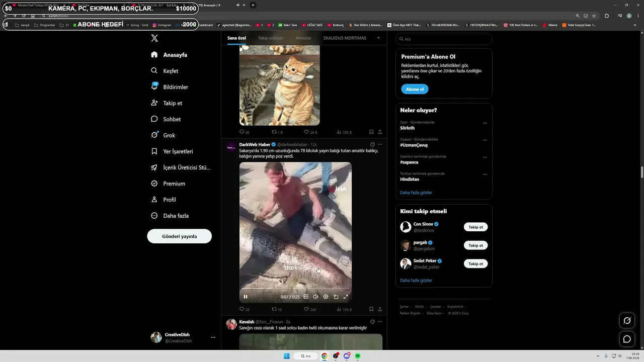The image size is (644, 362).
Task: Repost the cat photo post
Action: coord(277,132)
